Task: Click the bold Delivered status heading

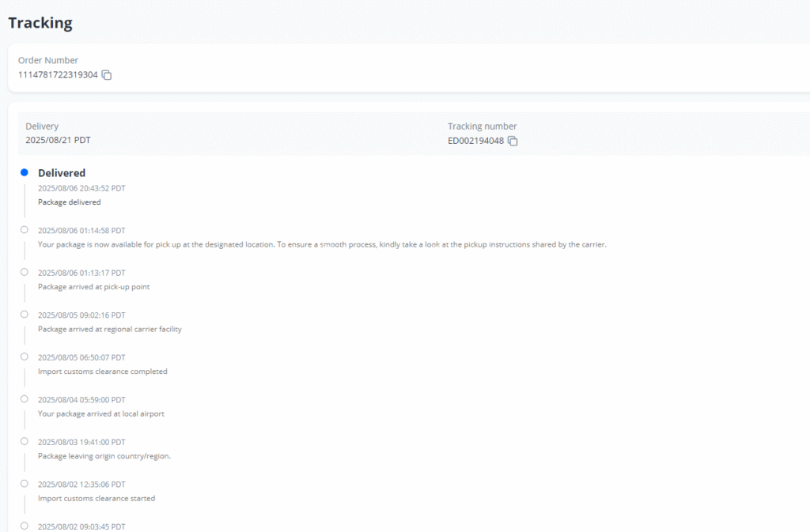Action: pyautogui.click(x=62, y=173)
